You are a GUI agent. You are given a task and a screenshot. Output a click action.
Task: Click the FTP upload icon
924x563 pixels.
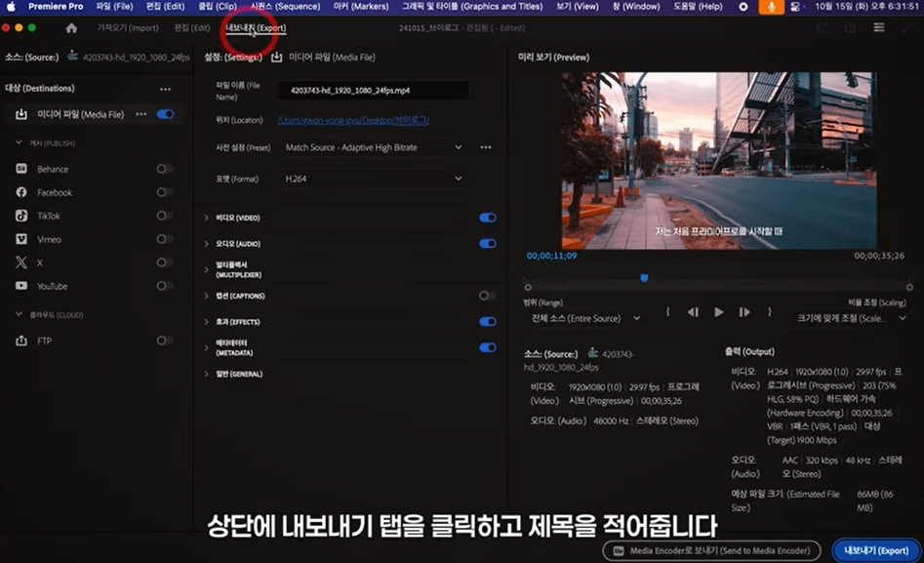tap(21, 341)
